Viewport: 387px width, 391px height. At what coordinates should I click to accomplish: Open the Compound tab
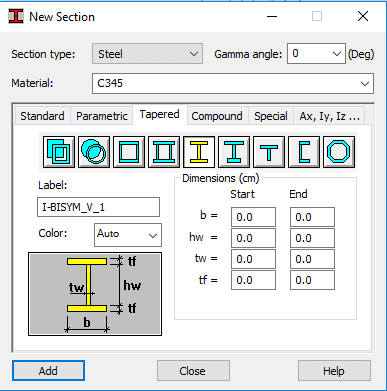click(x=217, y=116)
